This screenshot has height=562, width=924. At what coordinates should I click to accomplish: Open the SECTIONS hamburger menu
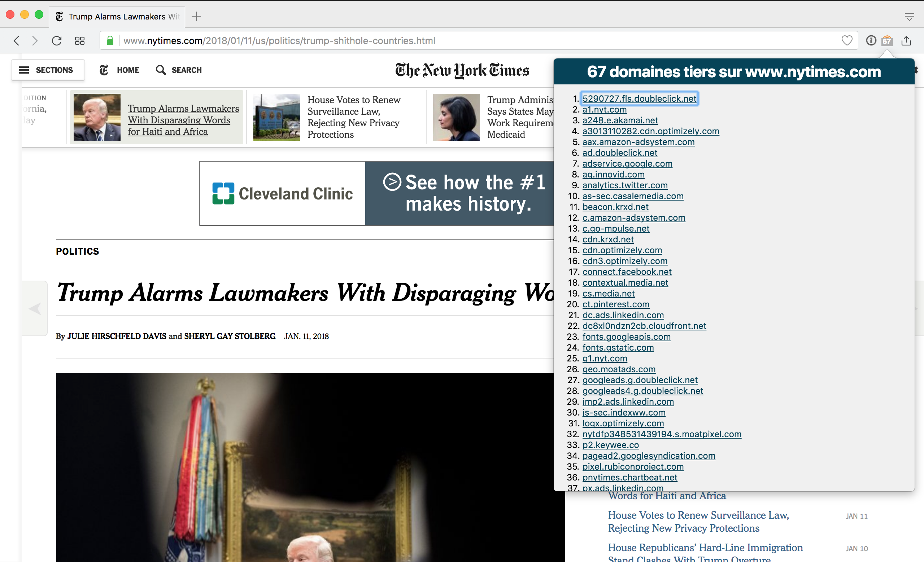point(48,70)
